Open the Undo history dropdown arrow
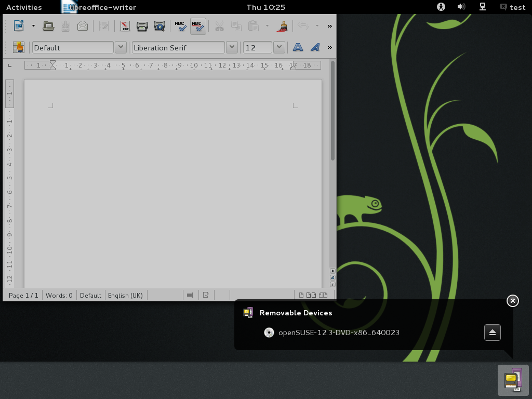This screenshot has height=399, width=532. click(317, 26)
